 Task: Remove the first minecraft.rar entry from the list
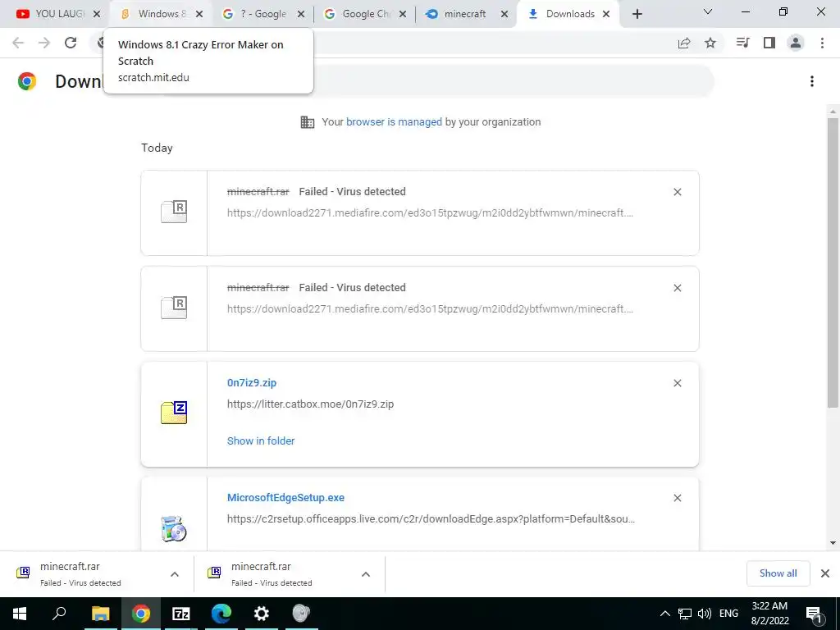[677, 192]
